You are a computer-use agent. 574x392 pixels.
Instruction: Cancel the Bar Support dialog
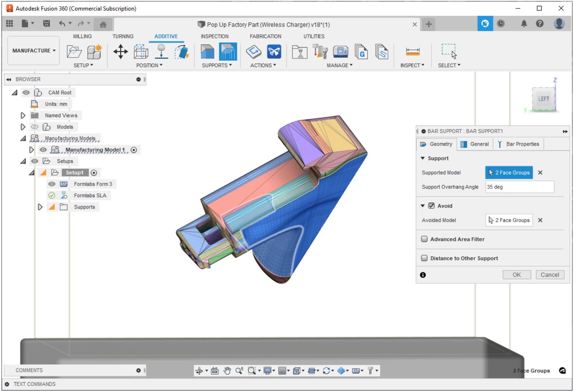[x=549, y=275]
